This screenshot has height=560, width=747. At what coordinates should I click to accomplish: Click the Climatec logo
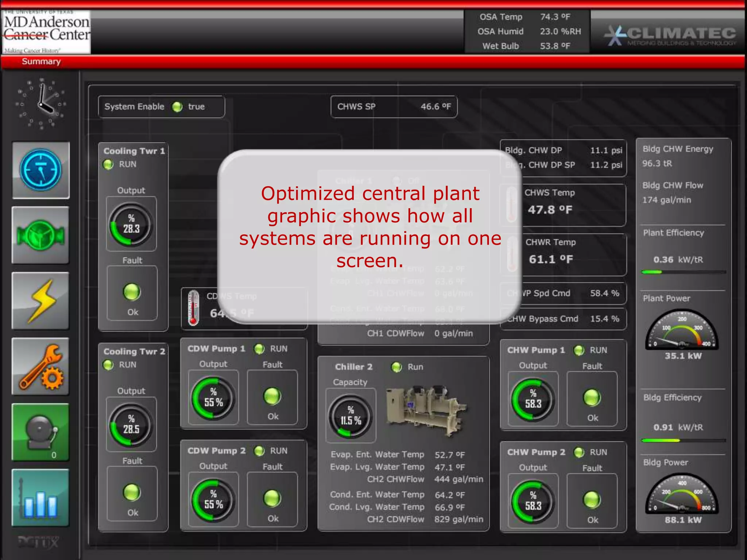[x=670, y=35]
